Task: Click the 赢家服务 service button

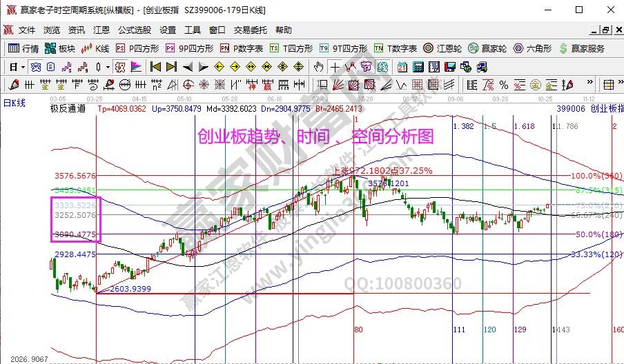Action: click(x=583, y=48)
